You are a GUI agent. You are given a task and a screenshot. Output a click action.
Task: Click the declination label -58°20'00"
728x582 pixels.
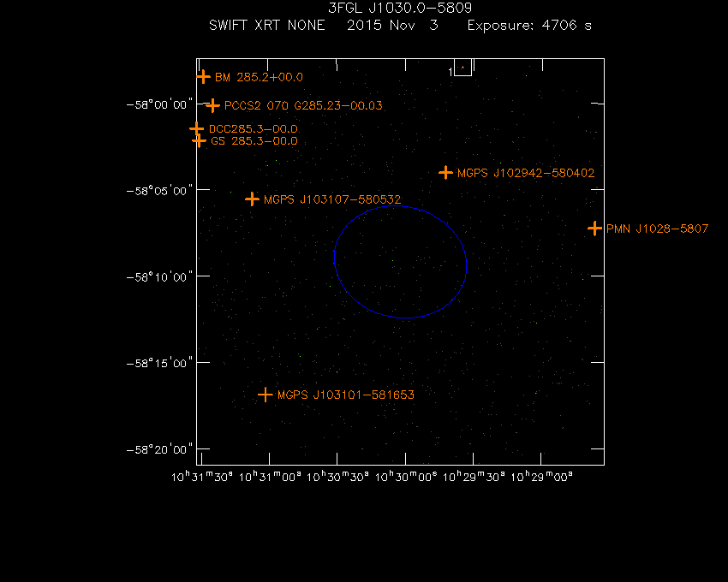(x=159, y=448)
